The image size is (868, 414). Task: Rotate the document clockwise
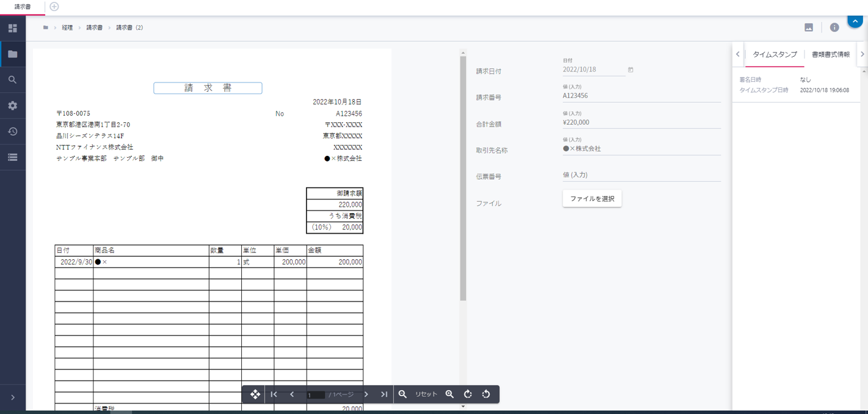coord(468,394)
